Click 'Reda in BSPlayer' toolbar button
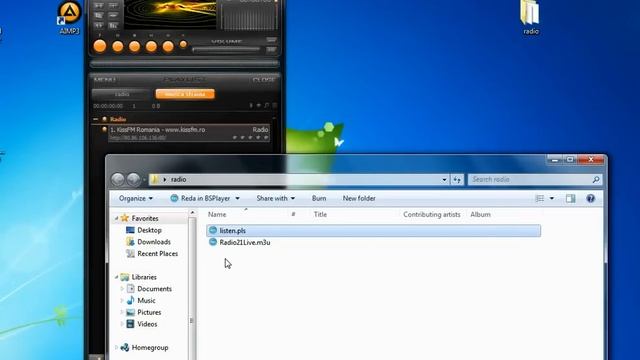Screen dimensions: 640x360 click(x=200, y=198)
